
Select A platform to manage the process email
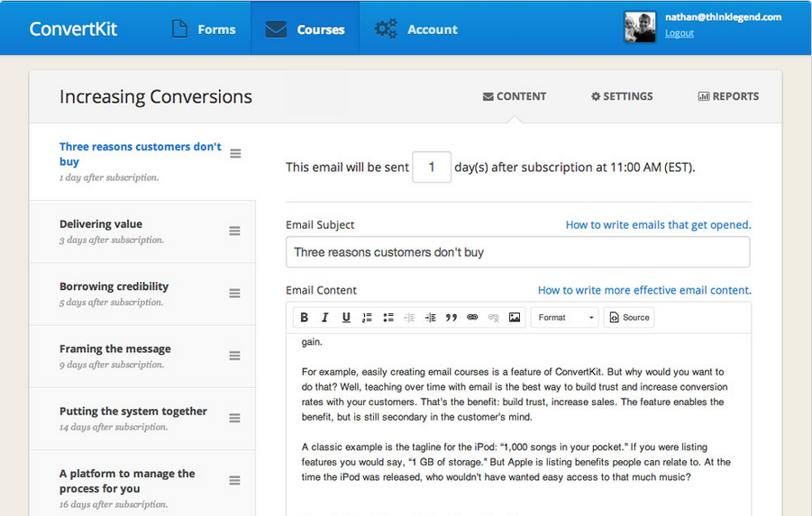coord(141,483)
